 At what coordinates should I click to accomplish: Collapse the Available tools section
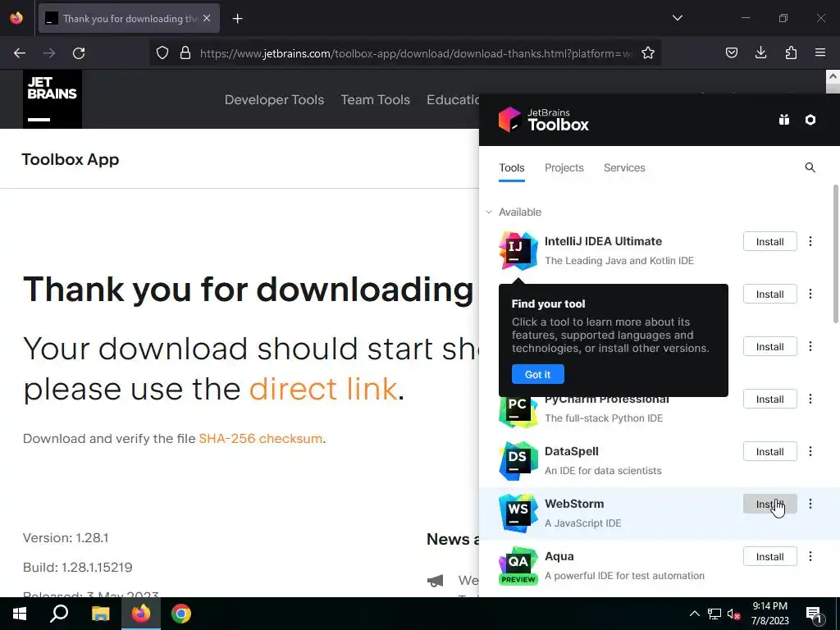tap(489, 212)
